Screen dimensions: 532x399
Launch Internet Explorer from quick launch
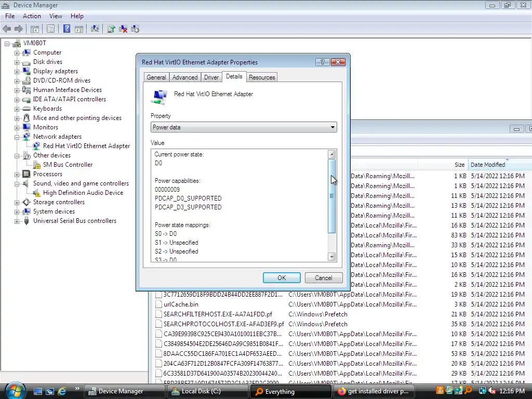tap(62, 391)
